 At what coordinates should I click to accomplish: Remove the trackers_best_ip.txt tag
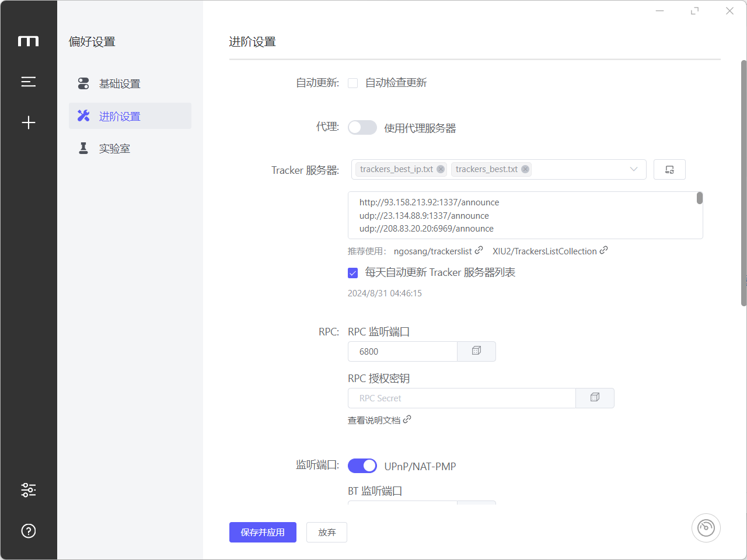441,170
